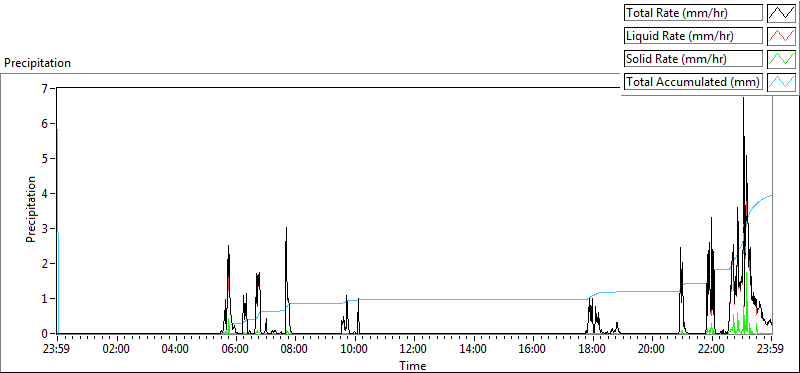
Task: Click the Total Rate black line icon
Action: (x=782, y=12)
